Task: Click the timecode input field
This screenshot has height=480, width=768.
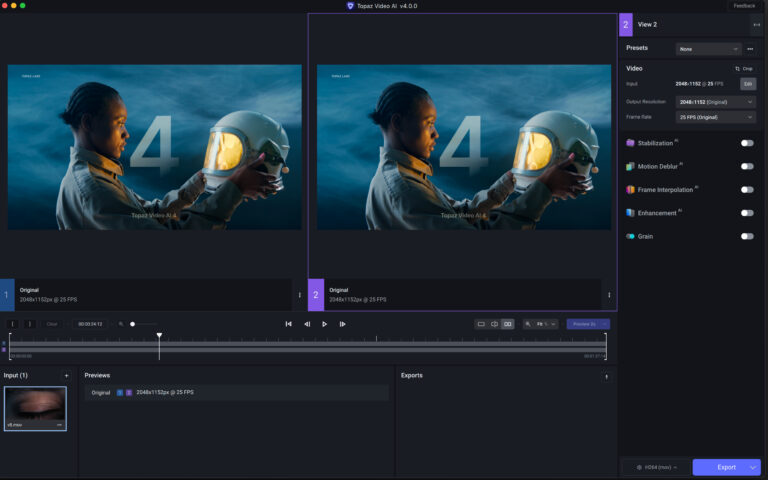Action: tap(90, 324)
